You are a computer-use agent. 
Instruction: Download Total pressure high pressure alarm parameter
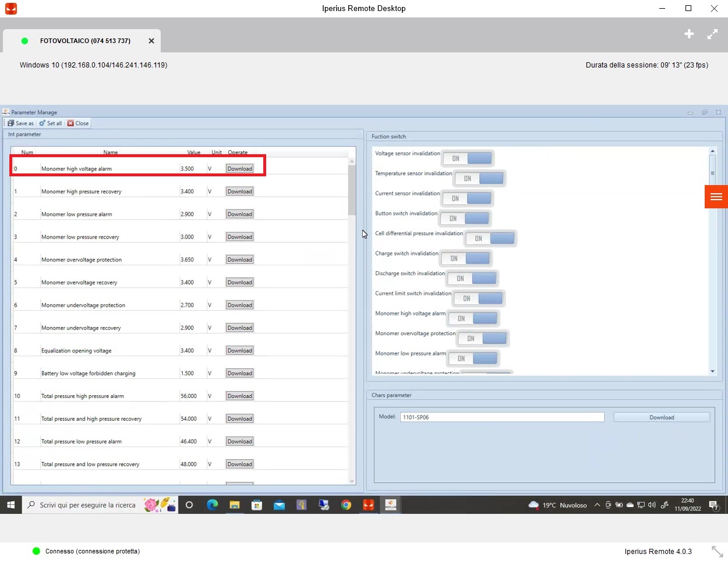(x=239, y=396)
